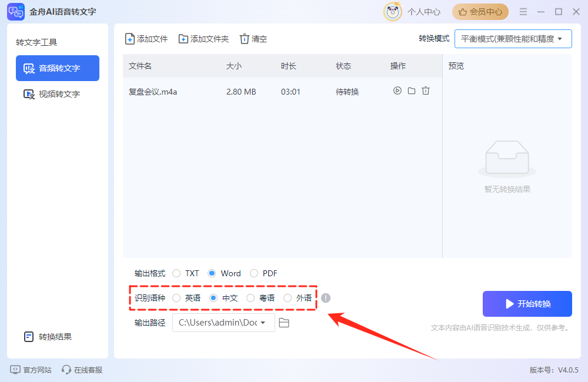Image resolution: width=588 pixels, height=382 pixels.
Task: Click the app logo icon in title bar
Action: click(16, 12)
